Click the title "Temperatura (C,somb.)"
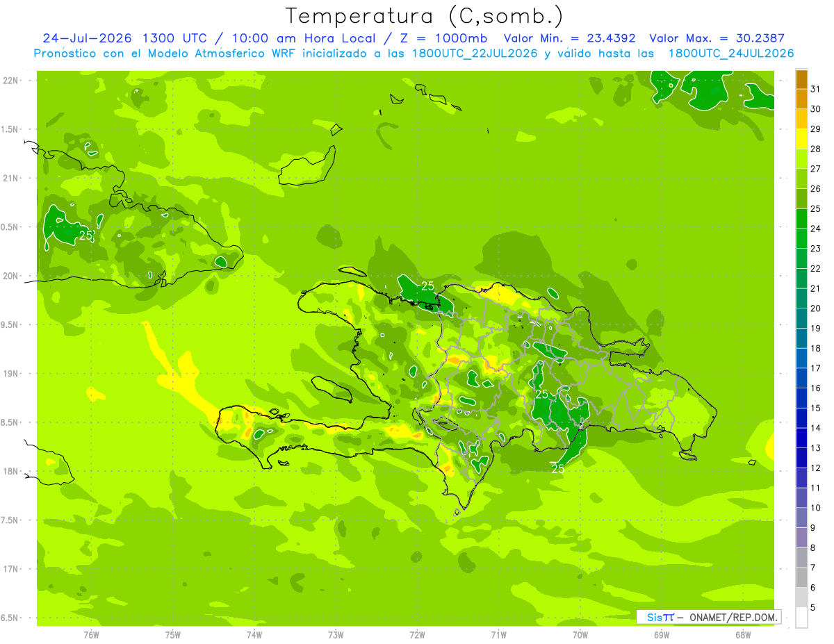 (425, 16)
